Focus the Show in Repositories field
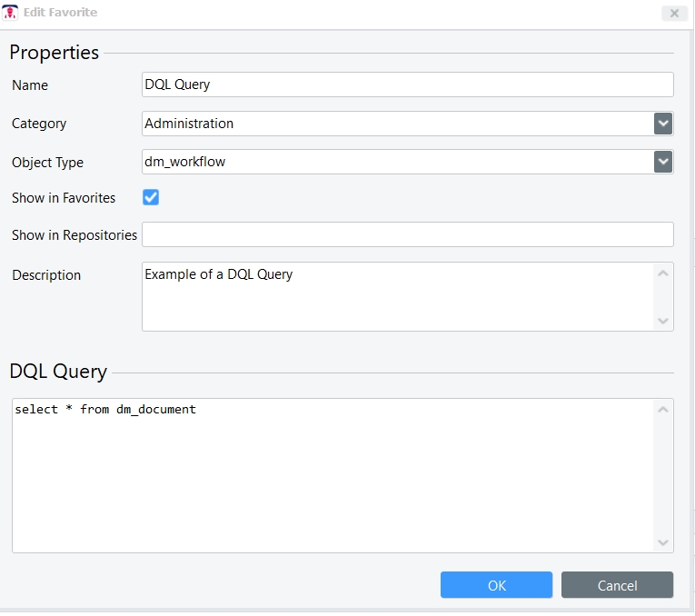695x616 pixels. (x=407, y=234)
